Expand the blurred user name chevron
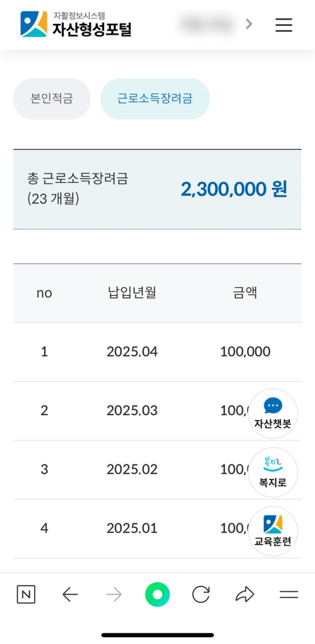 249,25
